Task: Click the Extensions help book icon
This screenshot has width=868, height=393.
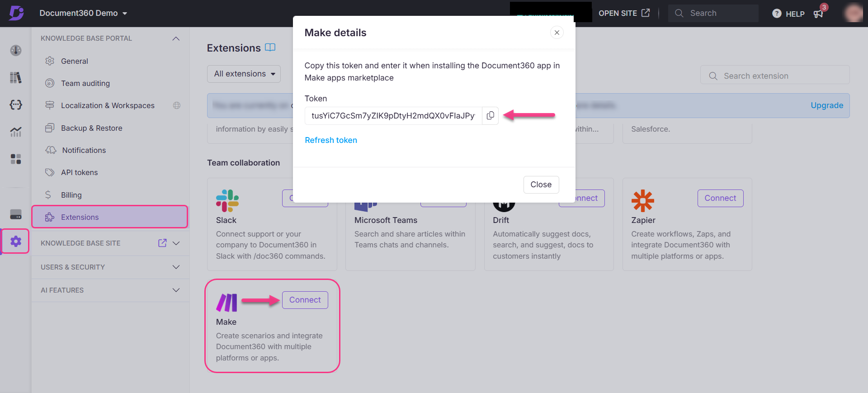Action: [x=270, y=47]
